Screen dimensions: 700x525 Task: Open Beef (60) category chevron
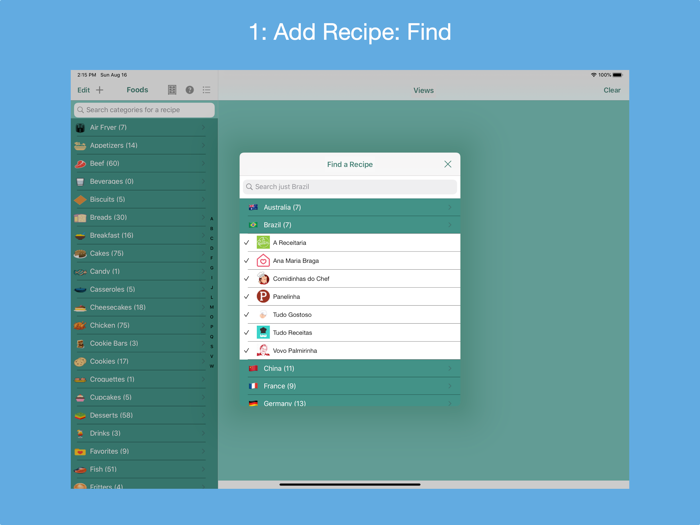(203, 163)
